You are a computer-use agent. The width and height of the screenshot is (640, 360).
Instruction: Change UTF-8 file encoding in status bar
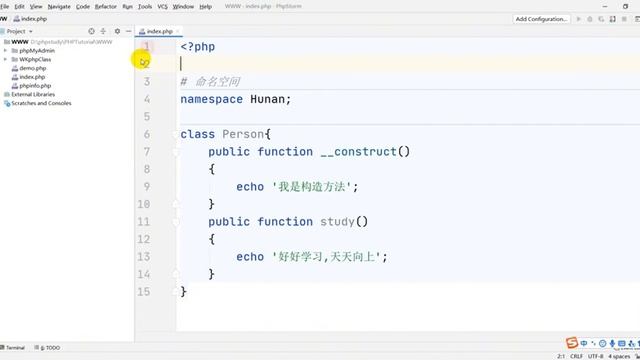coord(596,356)
